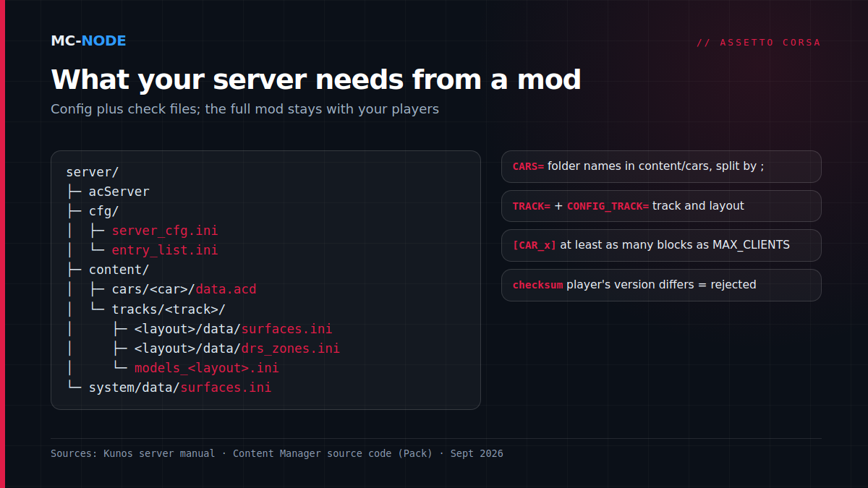Click the 'TRACK=' keyword
The height and width of the screenshot is (488, 868).
point(532,206)
